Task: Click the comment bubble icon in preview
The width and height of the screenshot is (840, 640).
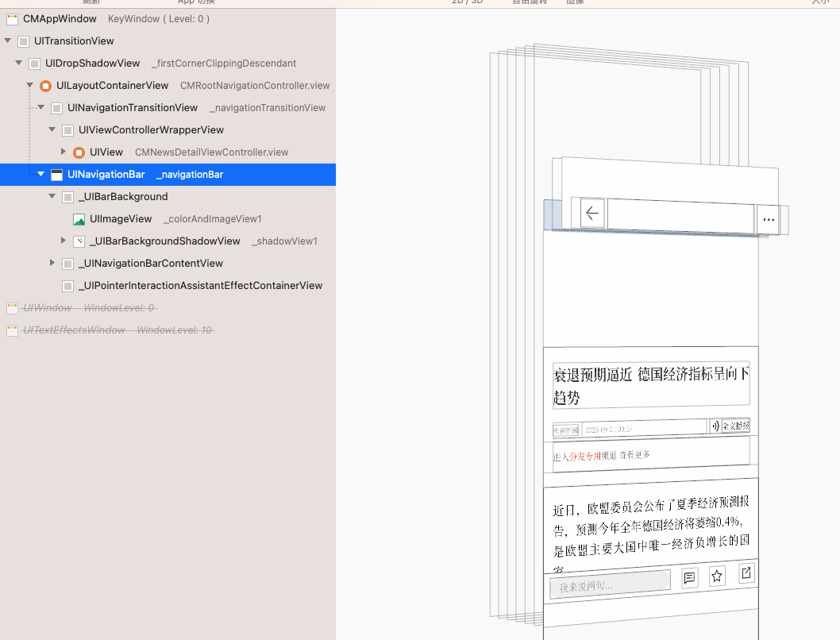Action: point(689,577)
